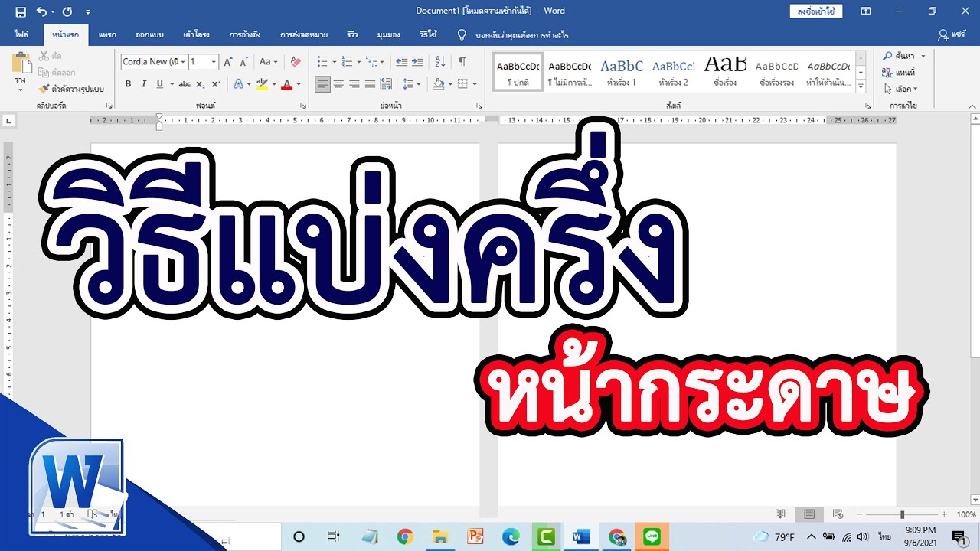Click the shading paint bucket color

pyautogui.click(x=439, y=84)
